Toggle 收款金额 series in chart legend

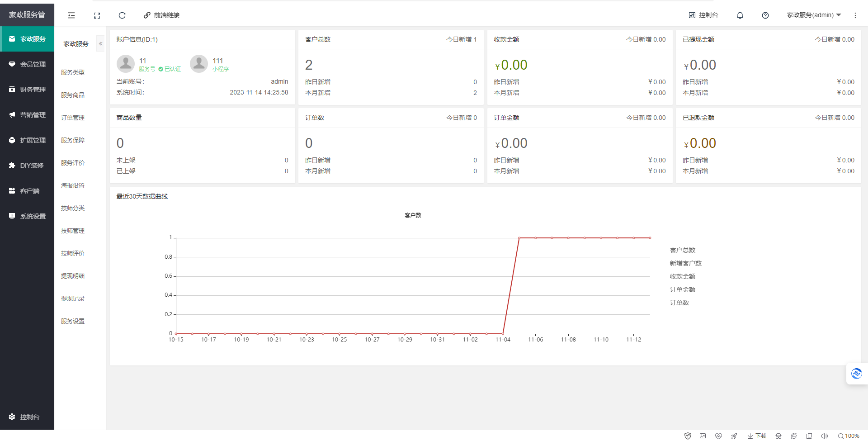(x=682, y=276)
